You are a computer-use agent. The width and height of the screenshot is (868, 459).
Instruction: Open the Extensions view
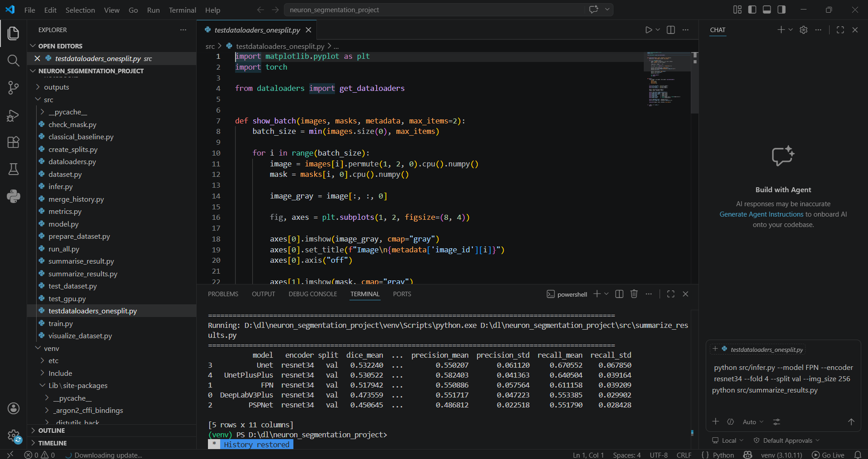tap(14, 142)
